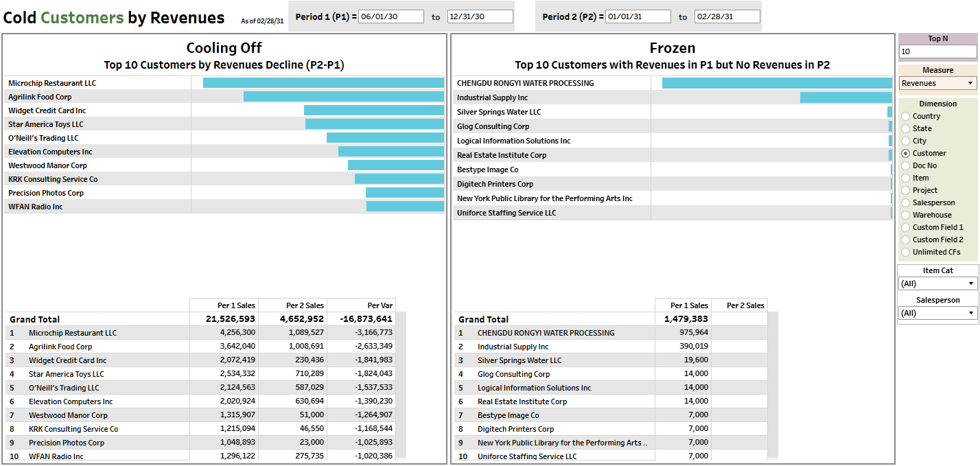Click the Frozen table vertical scrollbar
The image size is (980, 466).
coord(773,384)
